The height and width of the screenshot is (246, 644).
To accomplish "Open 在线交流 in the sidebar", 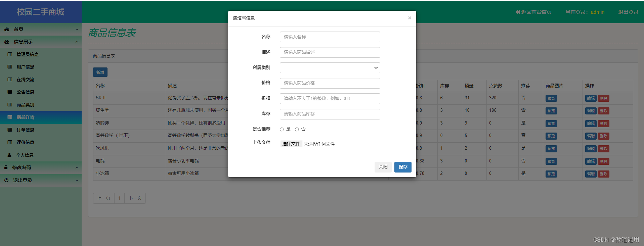I will [x=26, y=80].
